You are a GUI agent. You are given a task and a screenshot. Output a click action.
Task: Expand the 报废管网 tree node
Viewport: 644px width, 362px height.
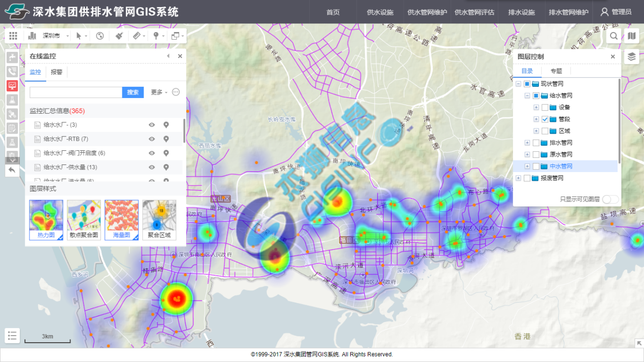click(518, 178)
